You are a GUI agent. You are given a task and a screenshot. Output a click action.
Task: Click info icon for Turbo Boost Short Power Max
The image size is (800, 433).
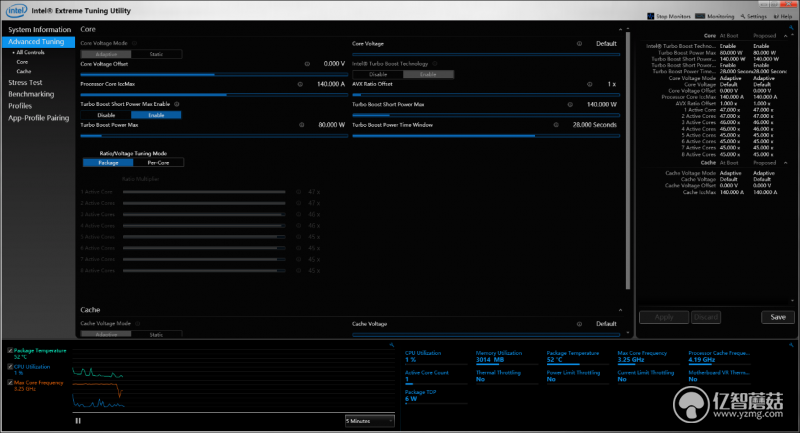point(570,104)
